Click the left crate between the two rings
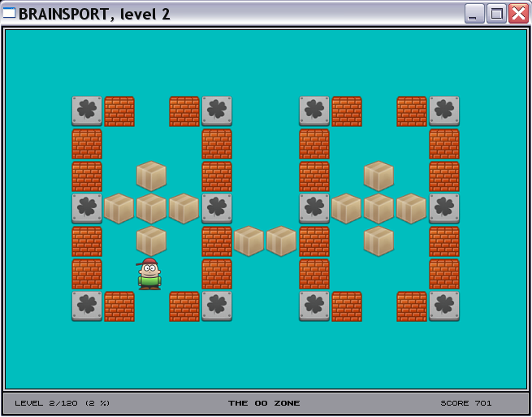532x417 pixels. click(x=249, y=241)
